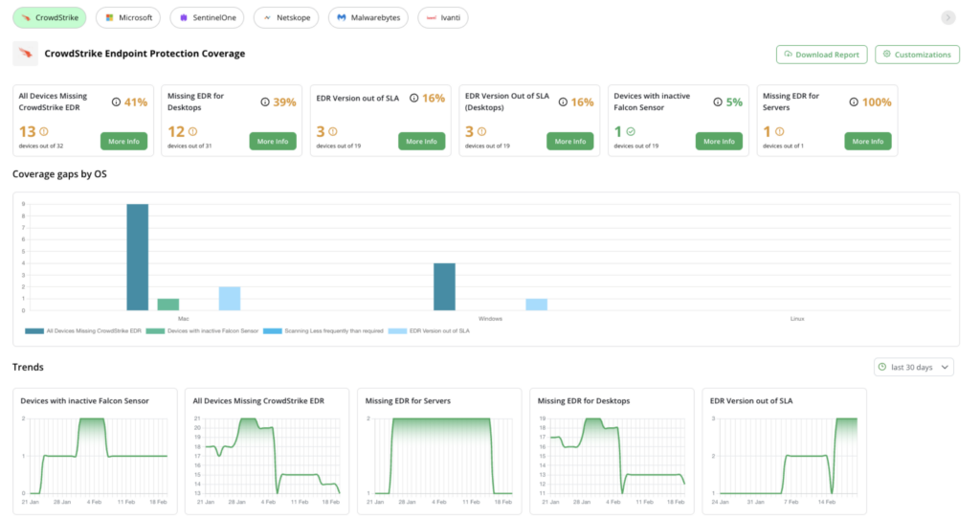Image resolution: width=980 pixels, height=520 pixels.
Task: Open Missing EDR for Desktops trend chart
Action: [x=612, y=451]
